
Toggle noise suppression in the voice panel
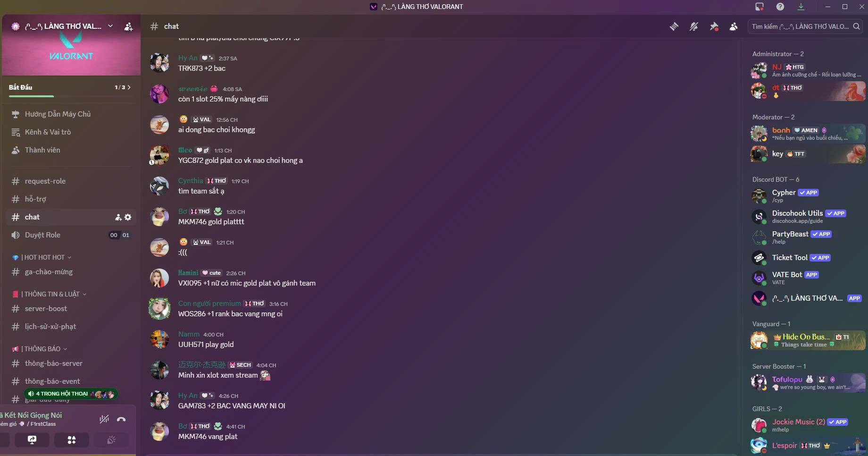click(x=104, y=419)
